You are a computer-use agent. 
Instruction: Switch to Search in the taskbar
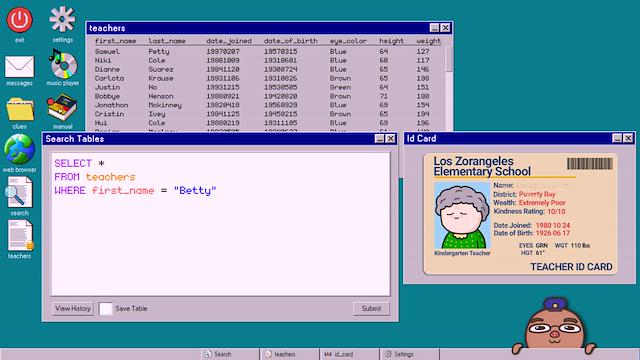coord(230,354)
